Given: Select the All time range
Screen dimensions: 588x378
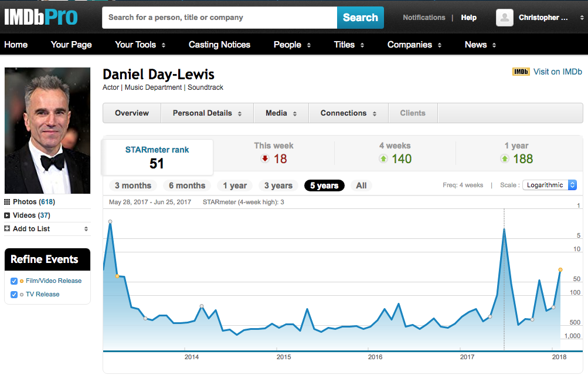Looking at the screenshot, I should (362, 185).
